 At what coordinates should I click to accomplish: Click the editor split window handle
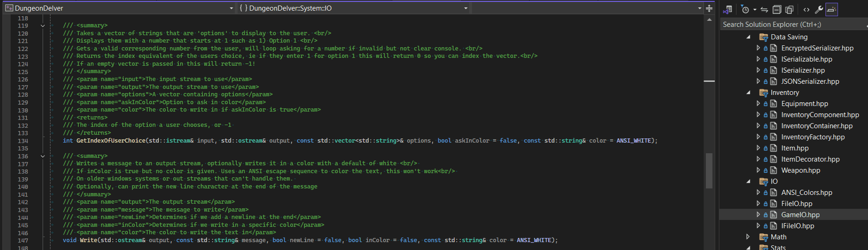709,8
